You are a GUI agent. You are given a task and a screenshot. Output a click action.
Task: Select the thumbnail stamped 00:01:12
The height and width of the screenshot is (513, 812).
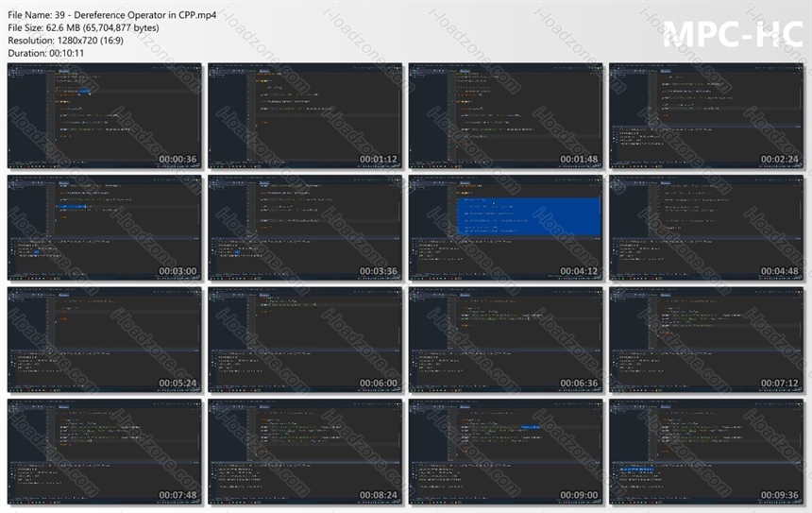pyautogui.click(x=305, y=116)
